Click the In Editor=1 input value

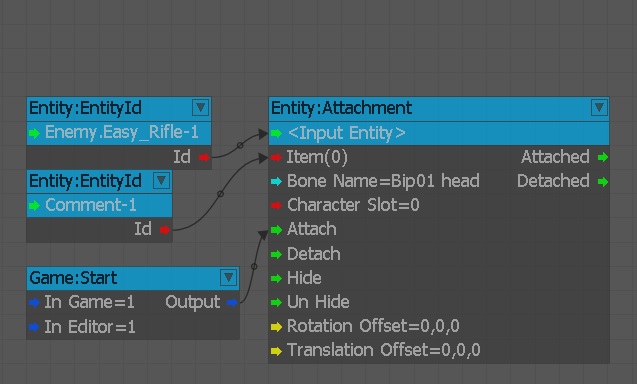click(x=90, y=327)
